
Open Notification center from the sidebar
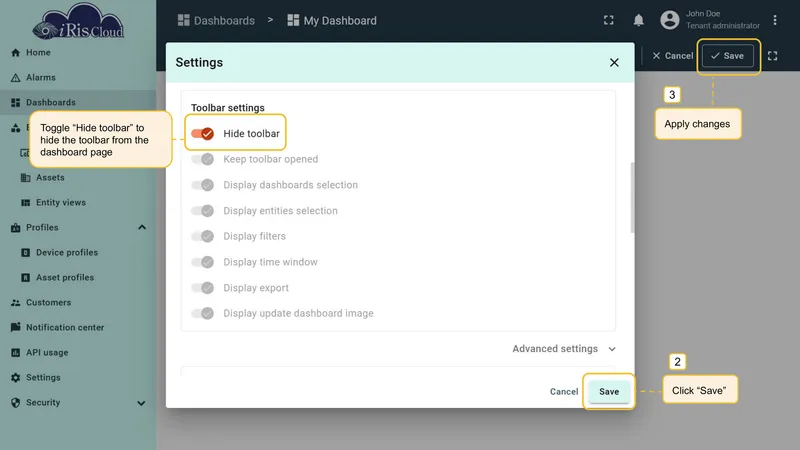[65, 328]
